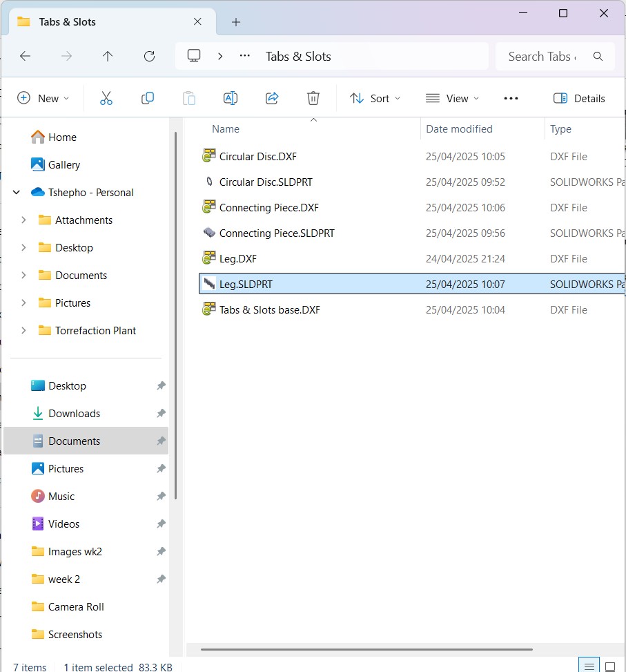Click the This PC monitor icon in address bar
Viewport: 626px width, 672px height.
(194, 56)
